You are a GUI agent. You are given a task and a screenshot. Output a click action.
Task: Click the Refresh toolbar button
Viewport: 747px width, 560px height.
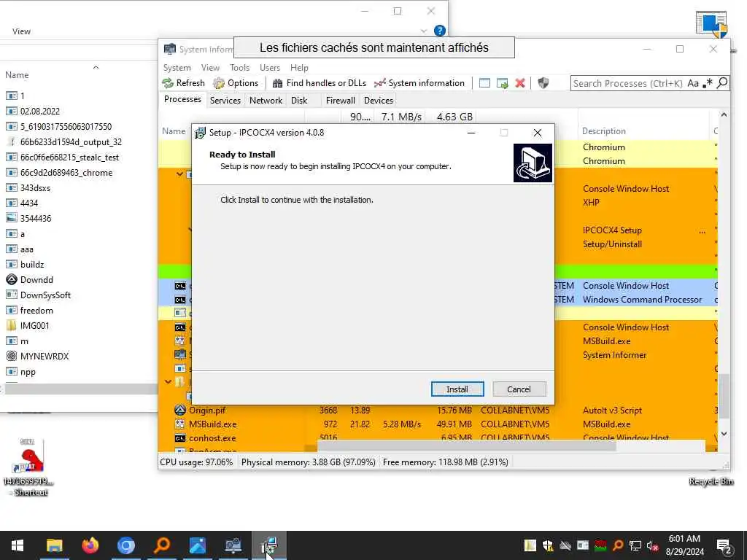point(183,83)
